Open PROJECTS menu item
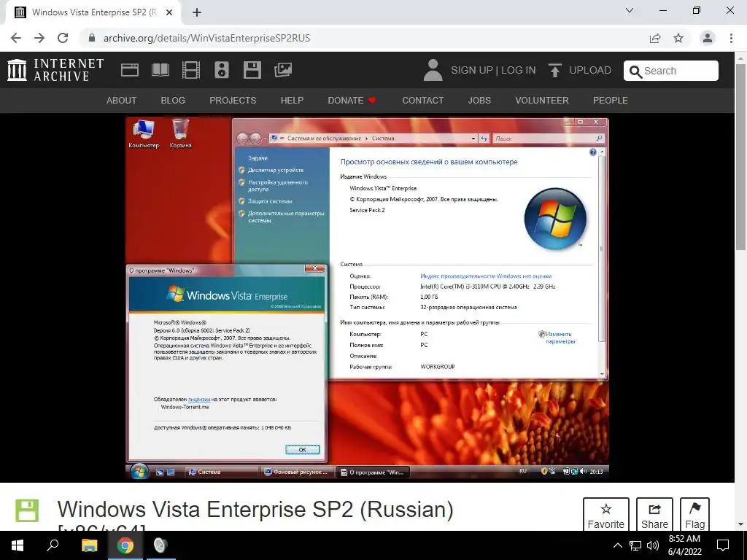The height and width of the screenshot is (560, 747). (233, 101)
